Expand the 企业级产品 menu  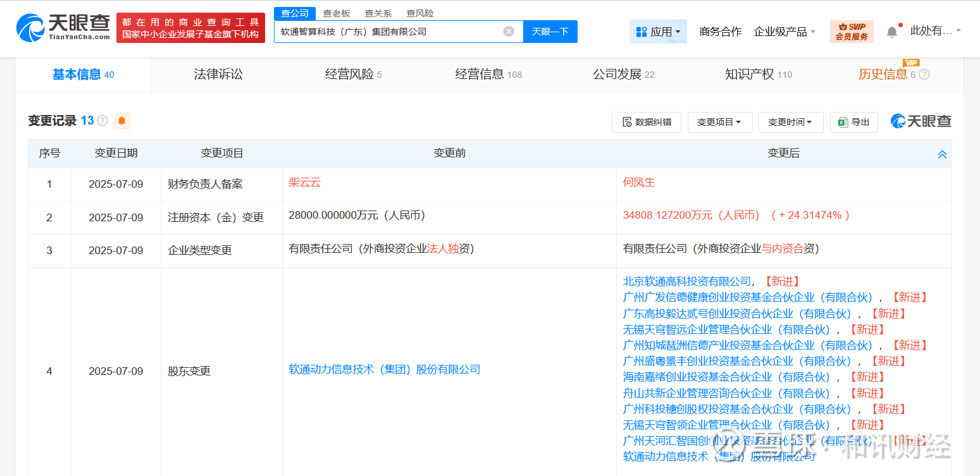tap(785, 32)
